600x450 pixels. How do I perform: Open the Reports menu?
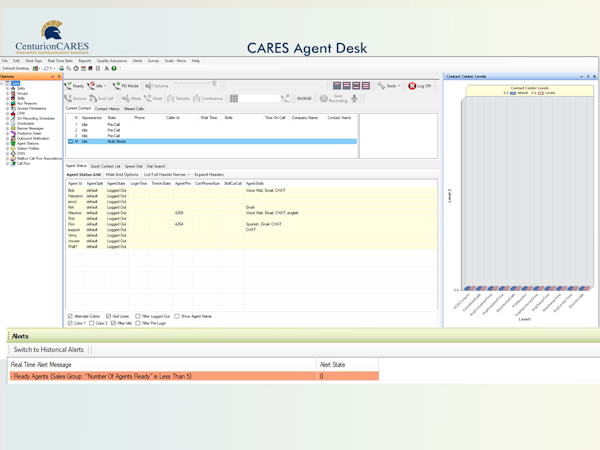(85, 61)
